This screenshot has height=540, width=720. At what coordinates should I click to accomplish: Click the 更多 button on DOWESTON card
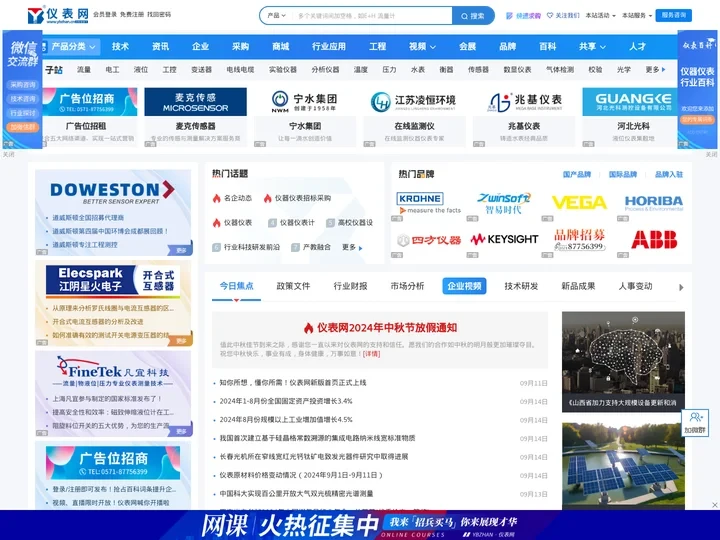tap(182, 250)
